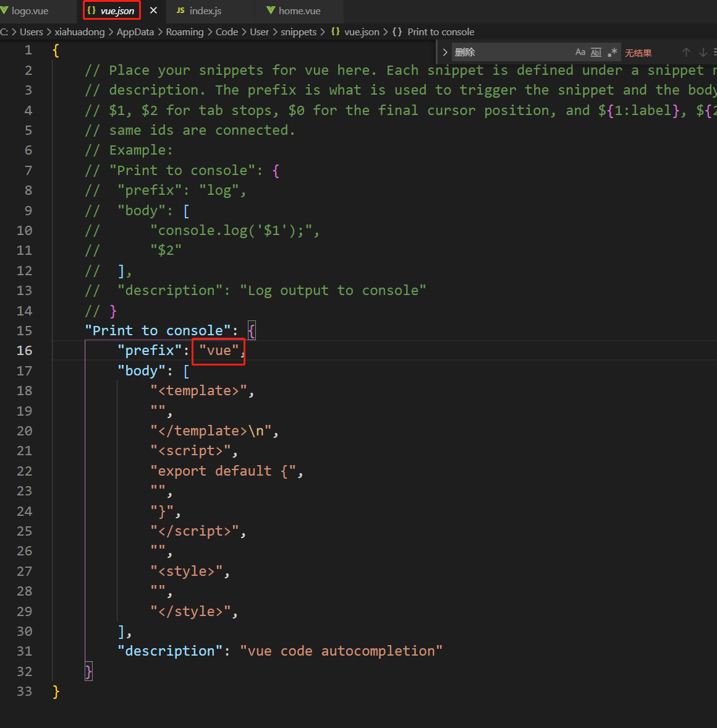Click the "</script>" string on line 25

coord(195,531)
